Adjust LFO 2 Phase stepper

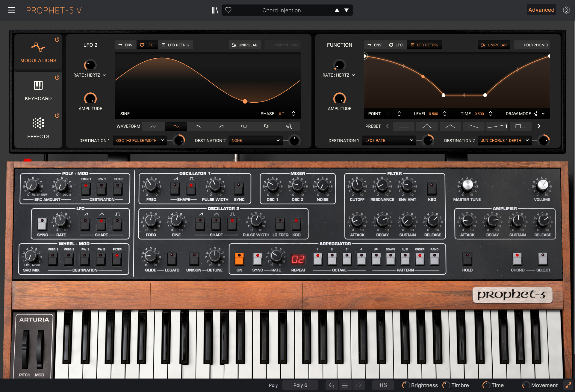coord(293,114)
